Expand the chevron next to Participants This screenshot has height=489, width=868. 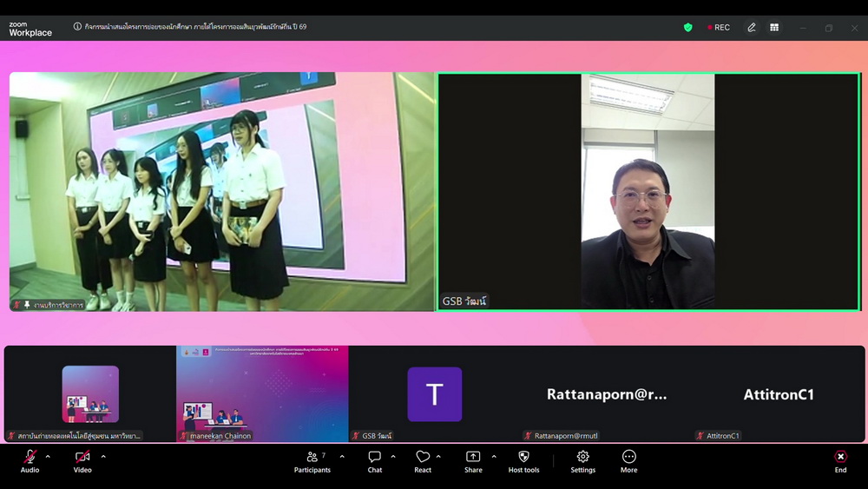(342, 456)
